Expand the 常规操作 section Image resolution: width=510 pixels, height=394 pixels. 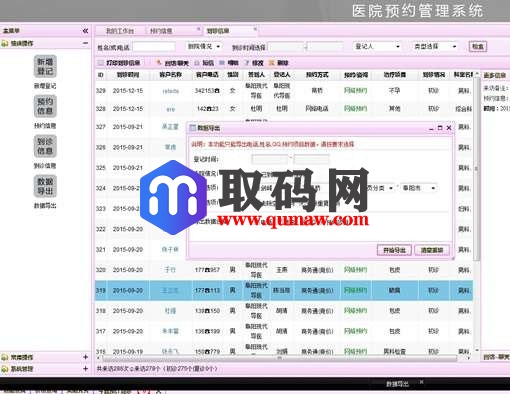(85, 357)
